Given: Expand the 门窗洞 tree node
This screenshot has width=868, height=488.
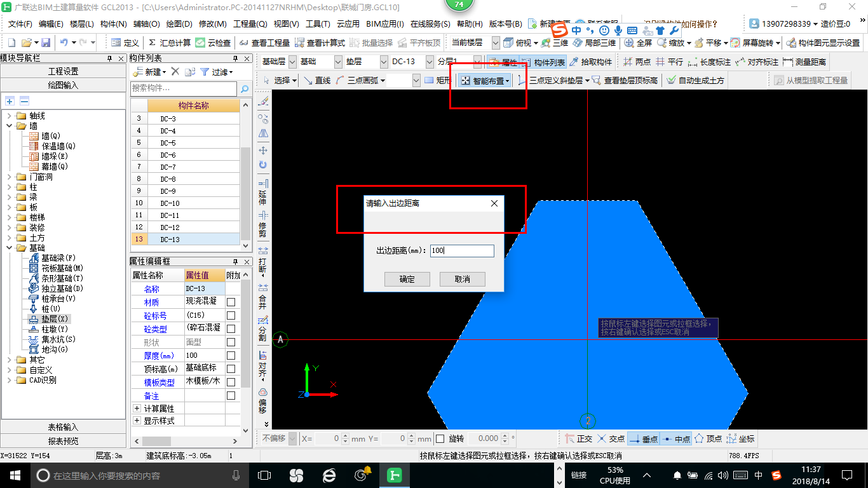Looking at the screenshot, I should [10, 177].
